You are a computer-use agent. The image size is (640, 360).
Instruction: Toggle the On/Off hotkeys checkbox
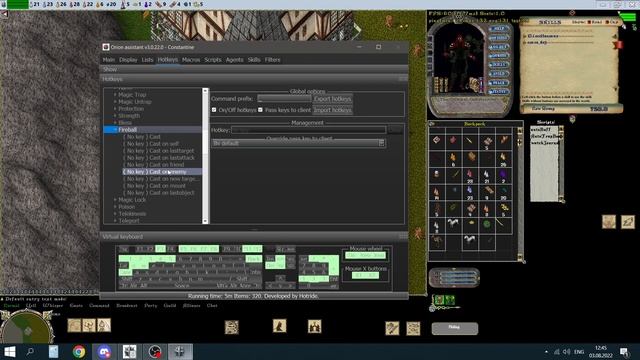(x=214, y=110)
